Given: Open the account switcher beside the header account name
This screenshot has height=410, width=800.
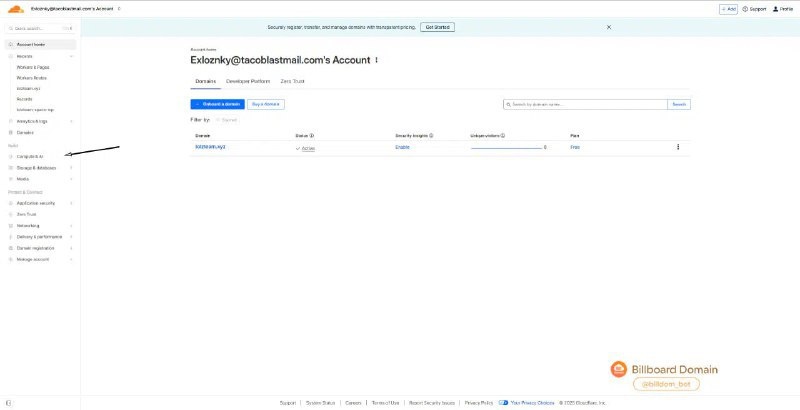Looking at the screenshot, I should tap(119, 9).
